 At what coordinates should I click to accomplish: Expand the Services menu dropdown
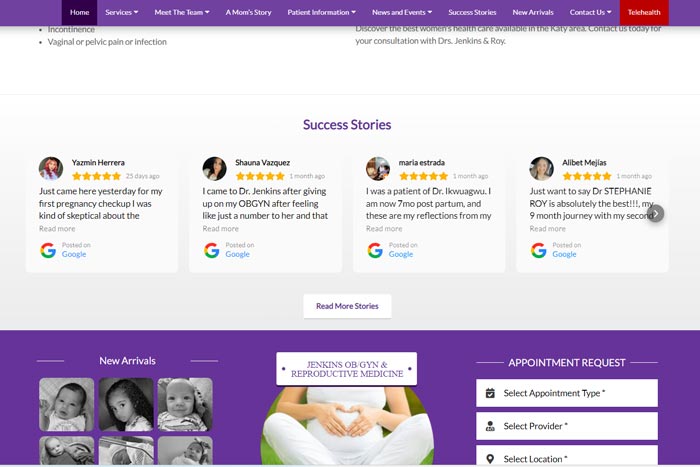[121, 13]
